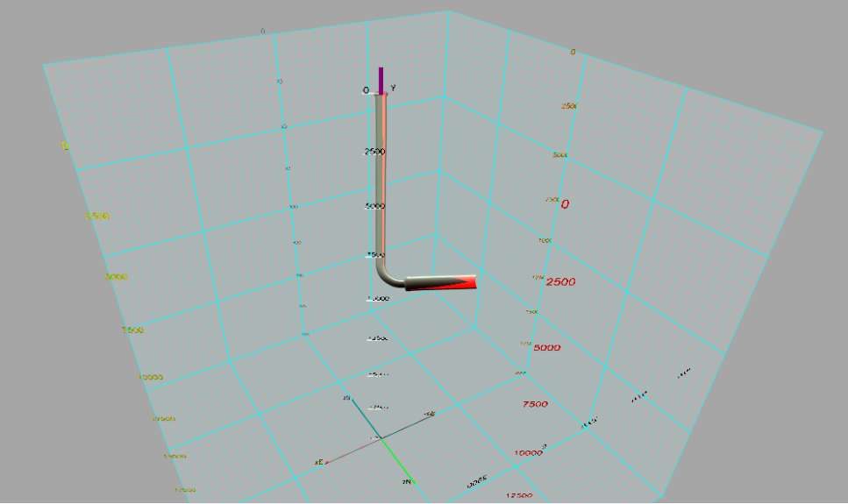The height and width of the screenshot is (504, 848).
Task: Click the 5000 depth label on wellbore
Action: pyautogui.click(x=375, y=206)
